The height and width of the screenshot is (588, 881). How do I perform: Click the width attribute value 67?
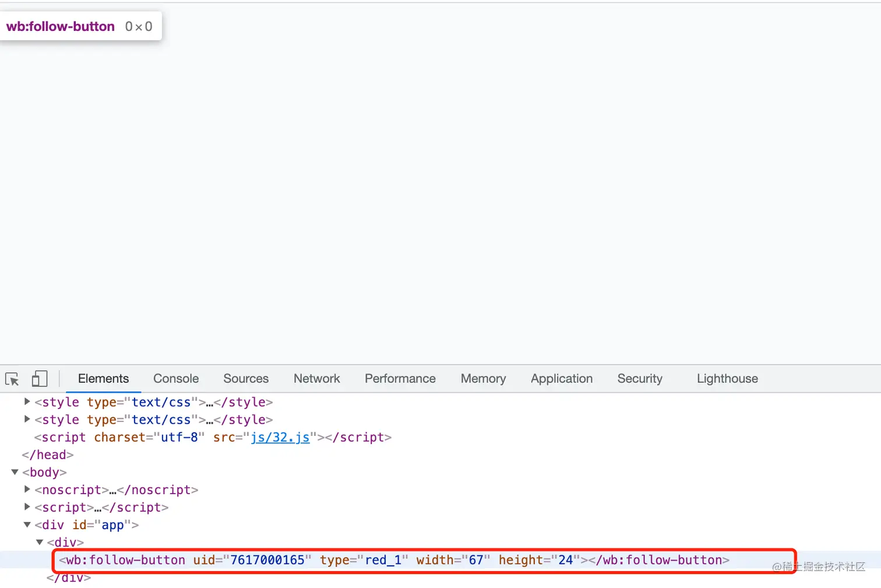pyautogui.click(x=476, y=560)
